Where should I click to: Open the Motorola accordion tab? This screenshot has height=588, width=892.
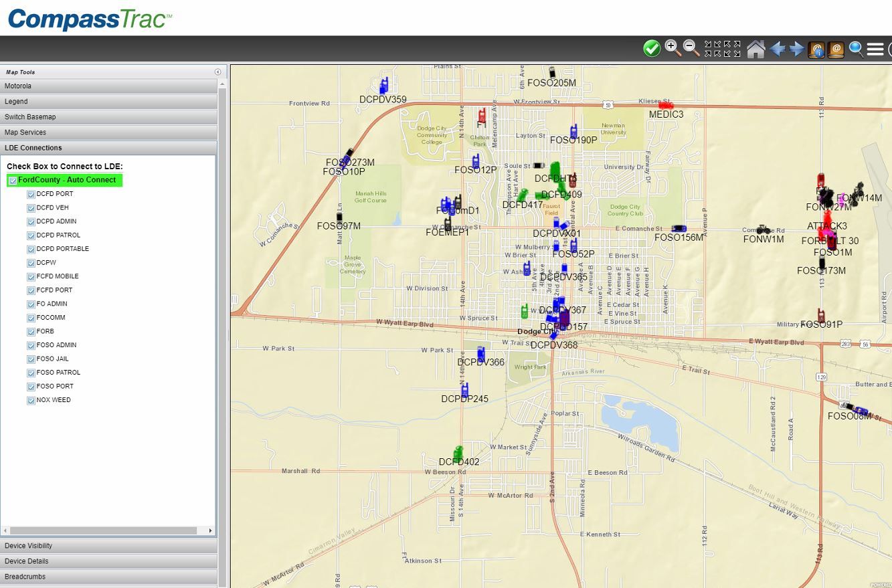pos(108,86)
